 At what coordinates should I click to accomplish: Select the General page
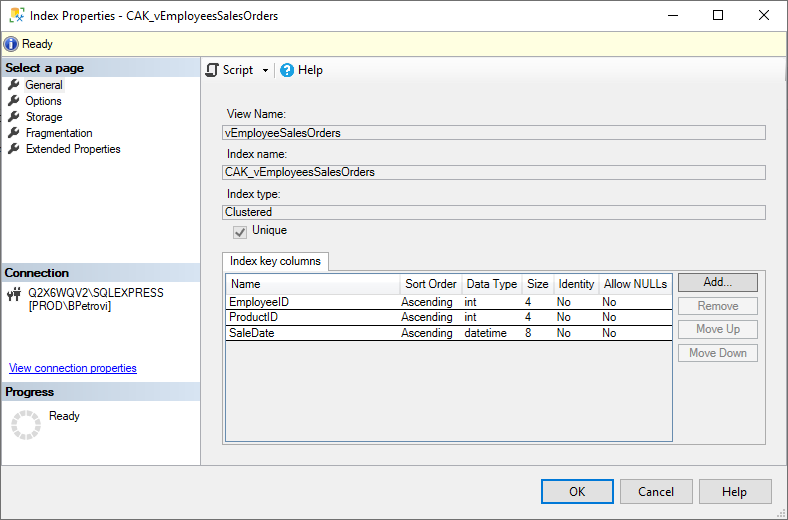(x=44, y=85)
